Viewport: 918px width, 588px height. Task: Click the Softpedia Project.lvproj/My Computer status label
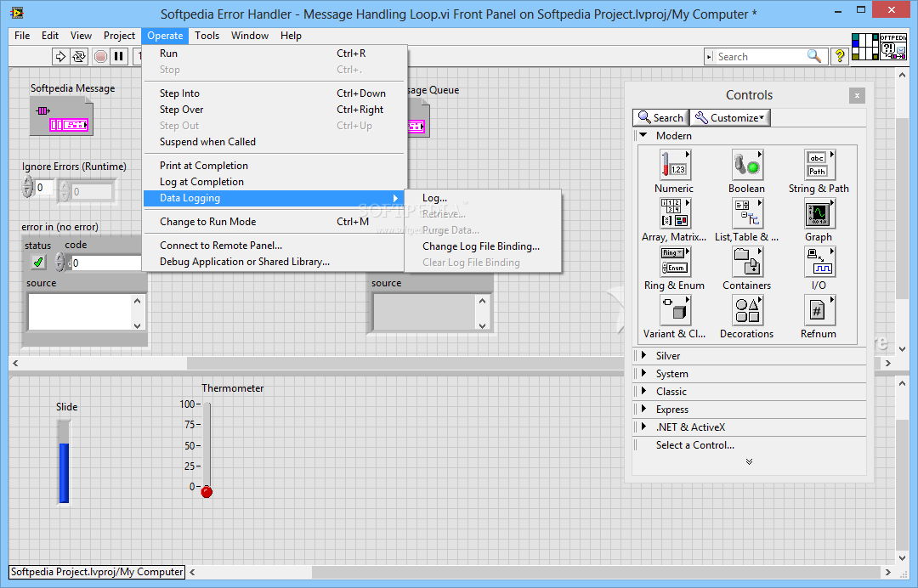[x=97, y=572]
